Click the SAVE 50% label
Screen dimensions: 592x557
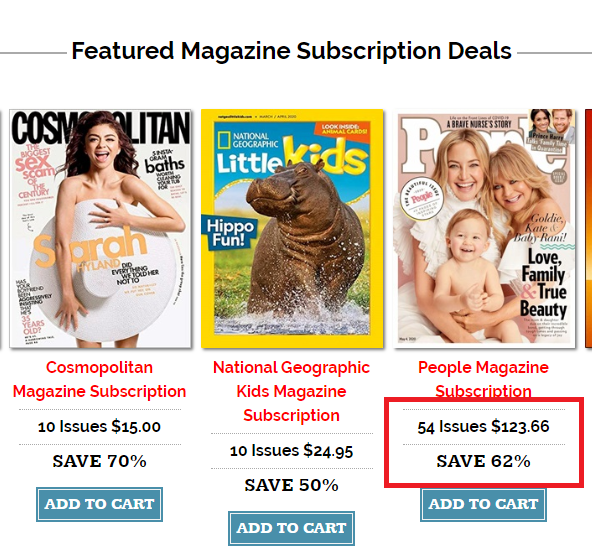[x=291, y=485]
